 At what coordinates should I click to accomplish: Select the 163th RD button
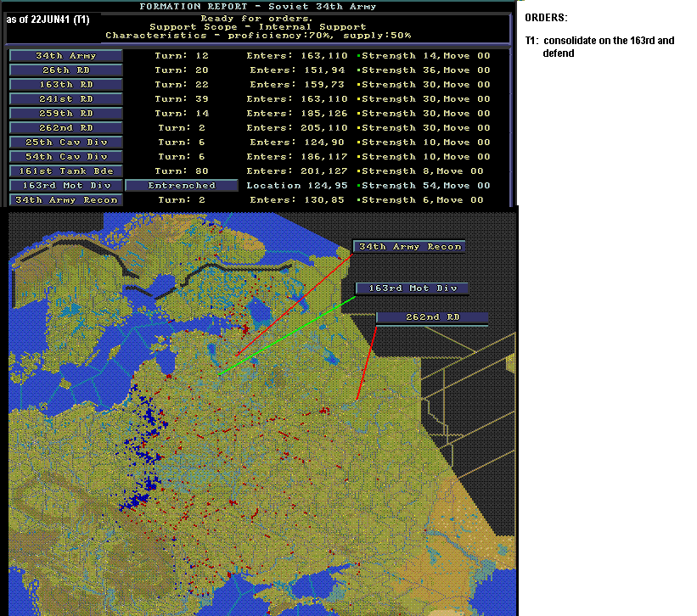65,85
